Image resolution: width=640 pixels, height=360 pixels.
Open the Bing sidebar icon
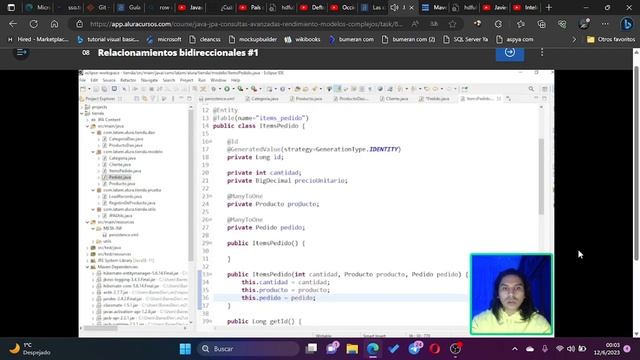pyautogui.click(x=627, y=24)
